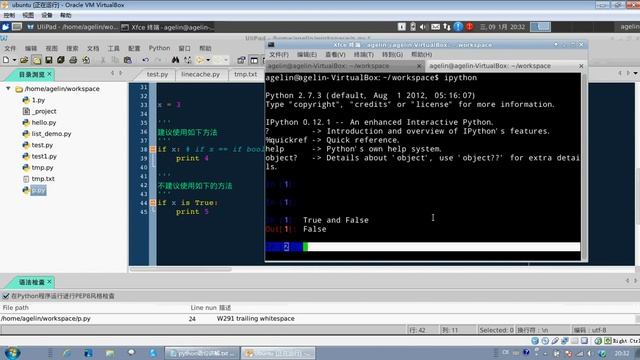Switch to the first terminal tab

point(345,66)
